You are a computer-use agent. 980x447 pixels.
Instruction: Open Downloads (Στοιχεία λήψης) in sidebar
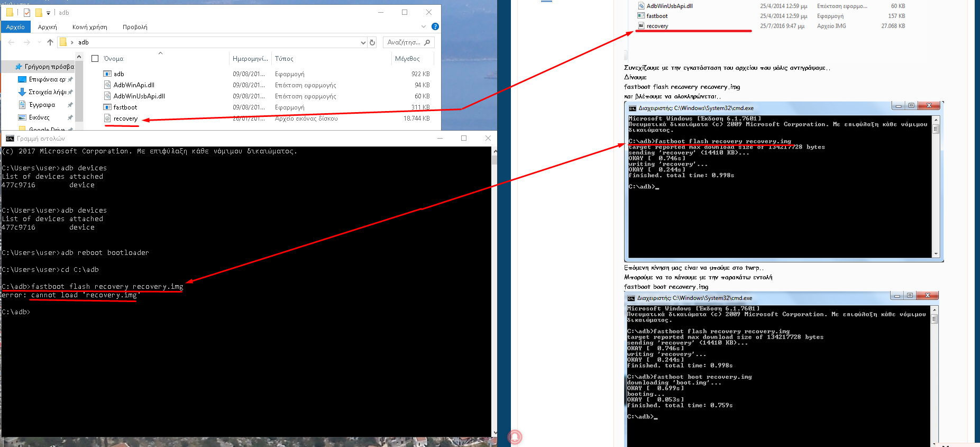[47, 92]
